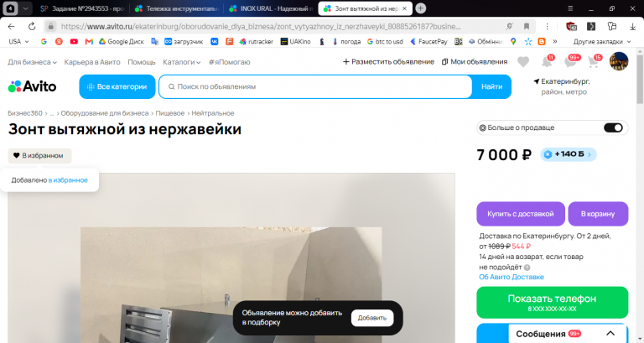Remove listing via В избранном button
Image resolution: width=644 pixels, height=343 pixels.
pyautogui.click(x=39, y=156)
